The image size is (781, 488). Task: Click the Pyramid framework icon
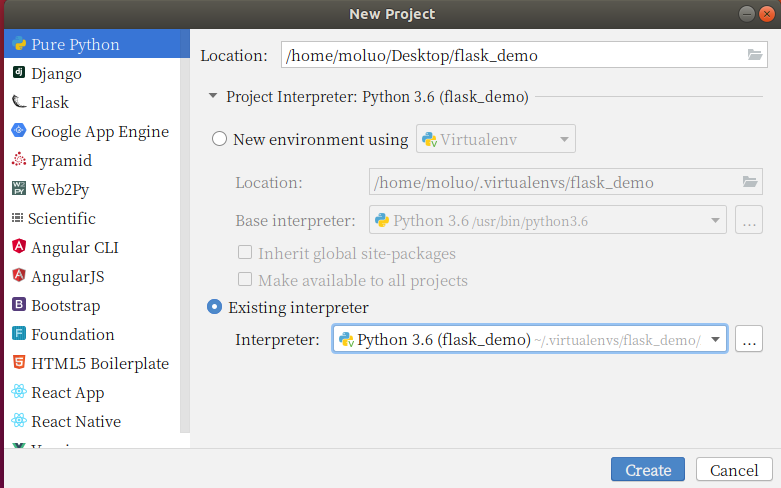pyautogui.click(x=19, y=159)
